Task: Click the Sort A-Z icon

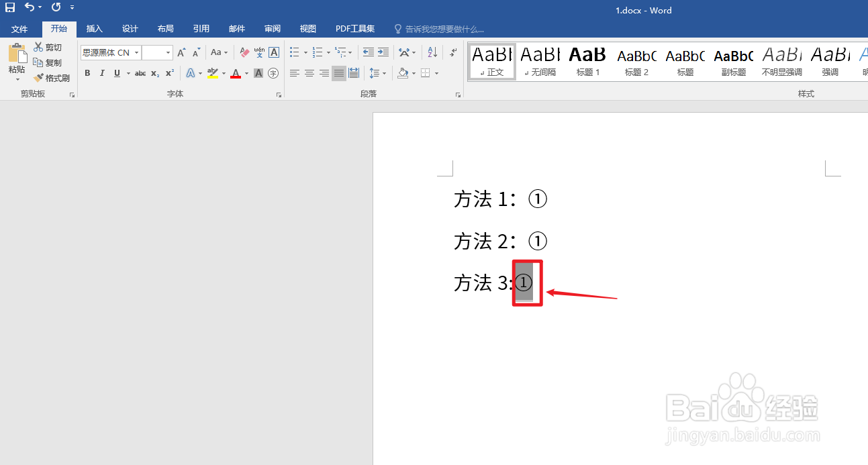Action: tap(432, 52)
